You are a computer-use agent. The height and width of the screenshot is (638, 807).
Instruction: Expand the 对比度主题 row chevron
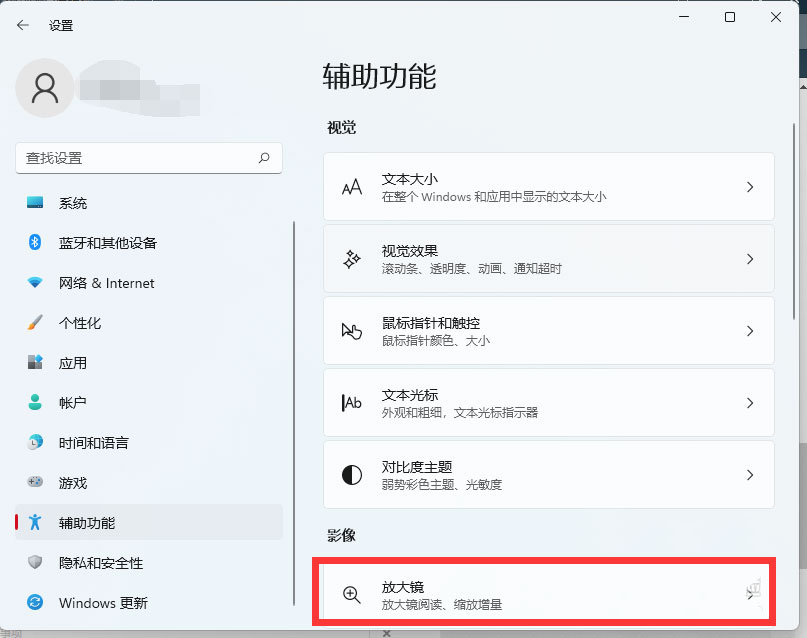point(751,475)
